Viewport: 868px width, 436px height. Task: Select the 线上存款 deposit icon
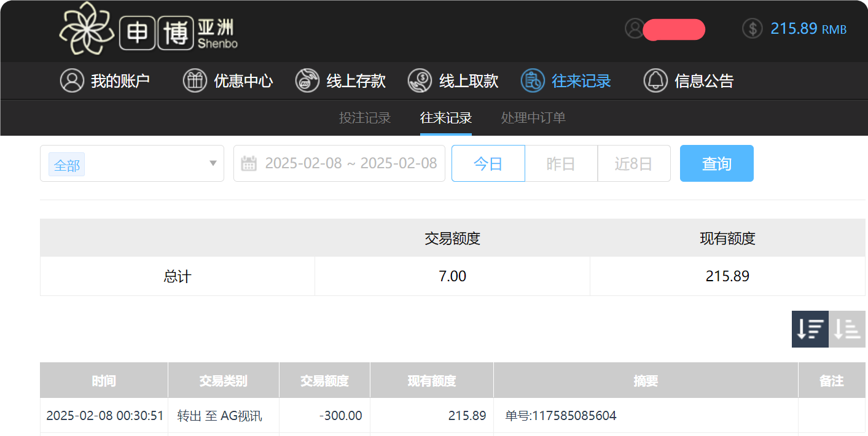[307, 80]
